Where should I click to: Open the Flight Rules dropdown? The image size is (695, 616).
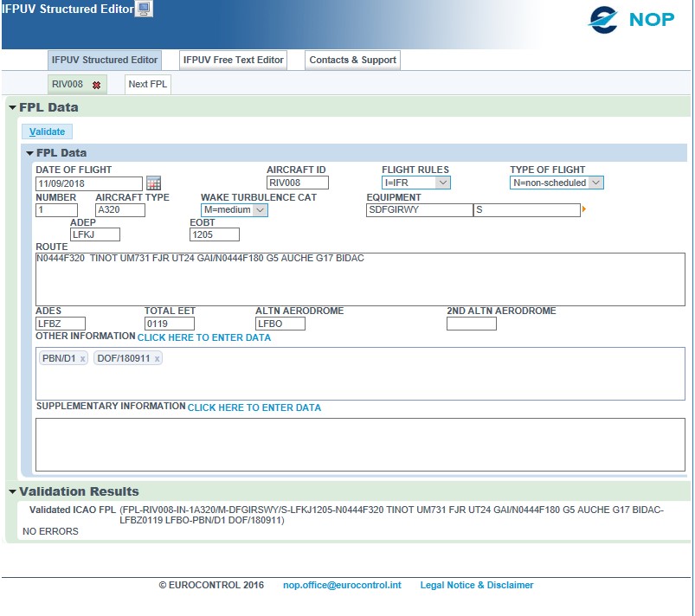(x=416, y=183)
